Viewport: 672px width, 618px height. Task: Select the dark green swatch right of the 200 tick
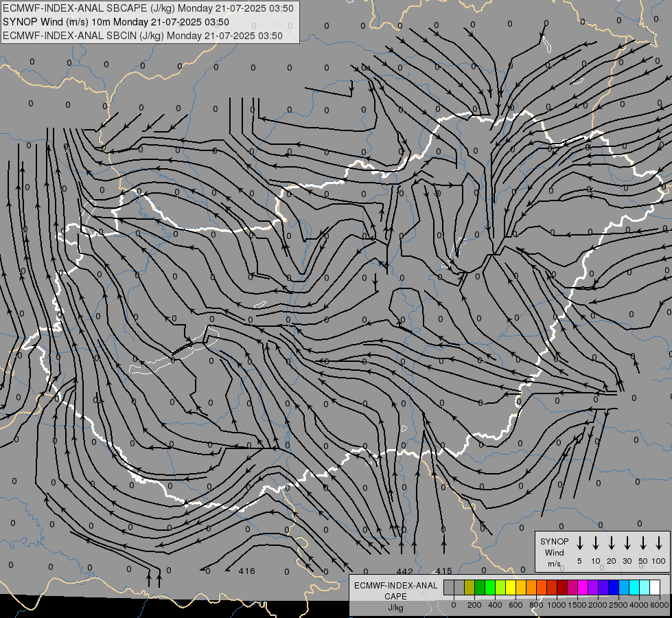pos(480,587)
